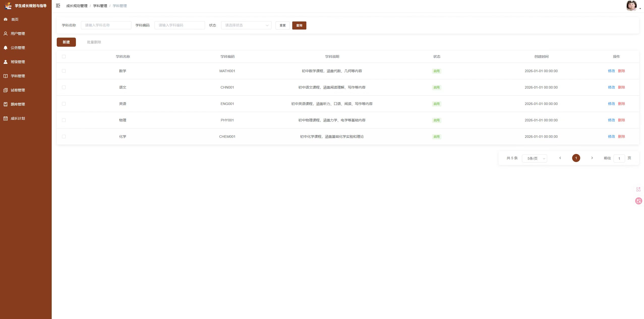This screenshot has height=319, width=644.
Task: Click the 启用 status tag in 数学 row
Action: tap(436, 71)
